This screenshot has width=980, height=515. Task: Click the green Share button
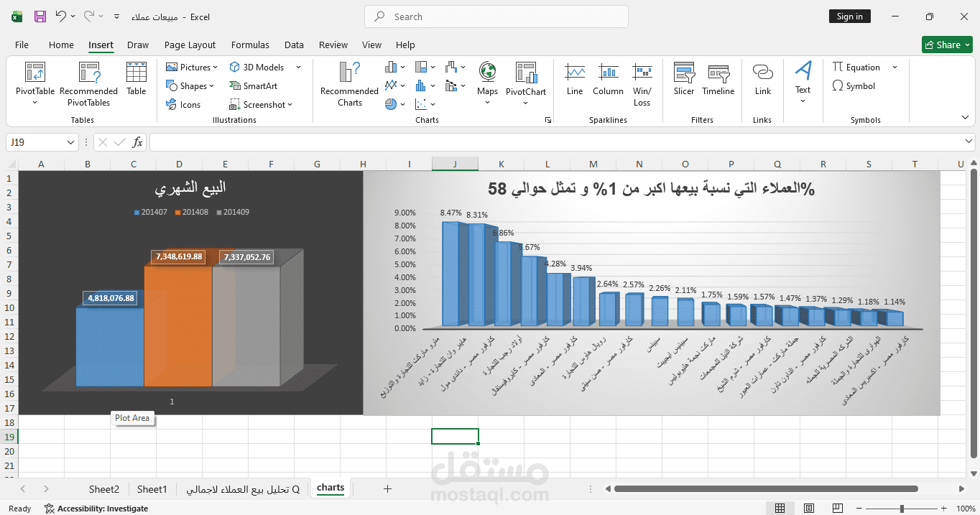[x=947, y=45]
